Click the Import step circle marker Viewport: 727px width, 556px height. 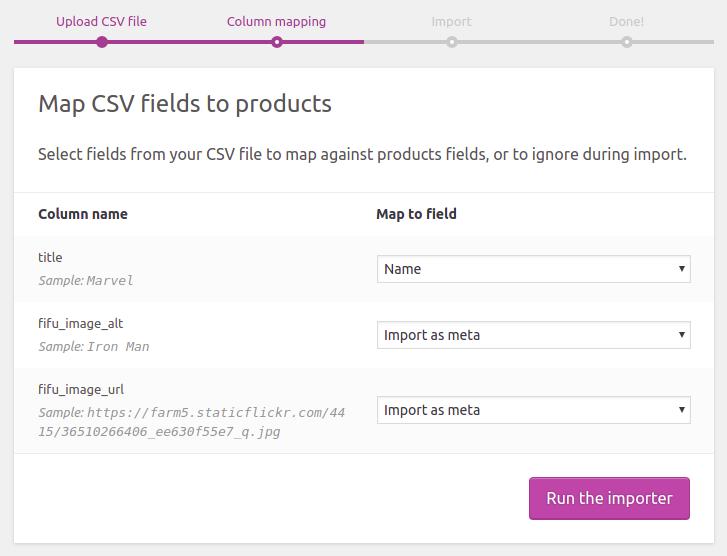point(452,42)
